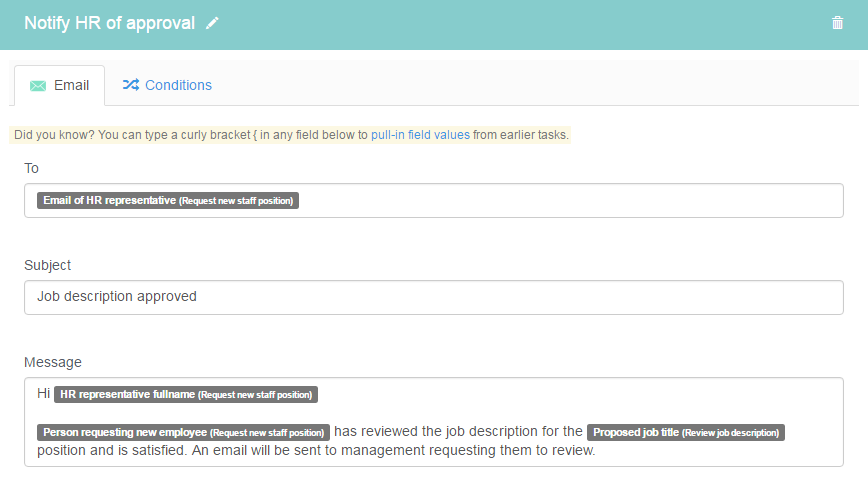Click the Subject label
The height and width of the screenshot is (496, 868).
(48, 265)
